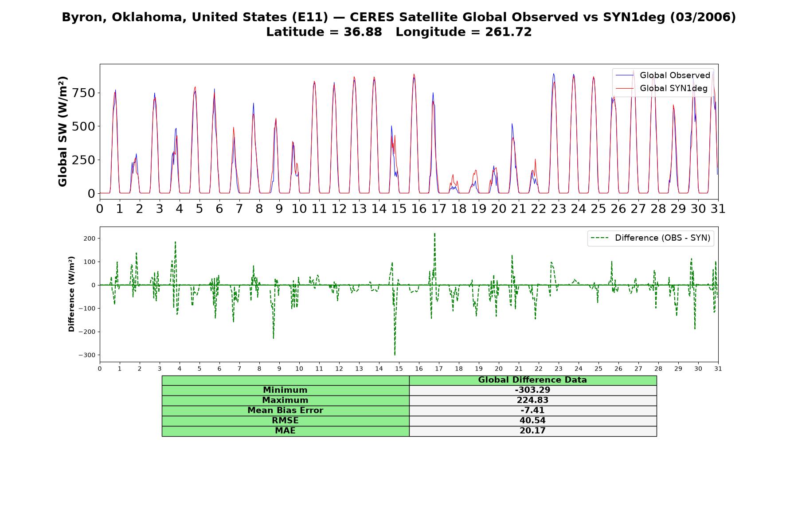
Task: Click the MAE value 20.17 cell
Action: click(x=533, y=431)
